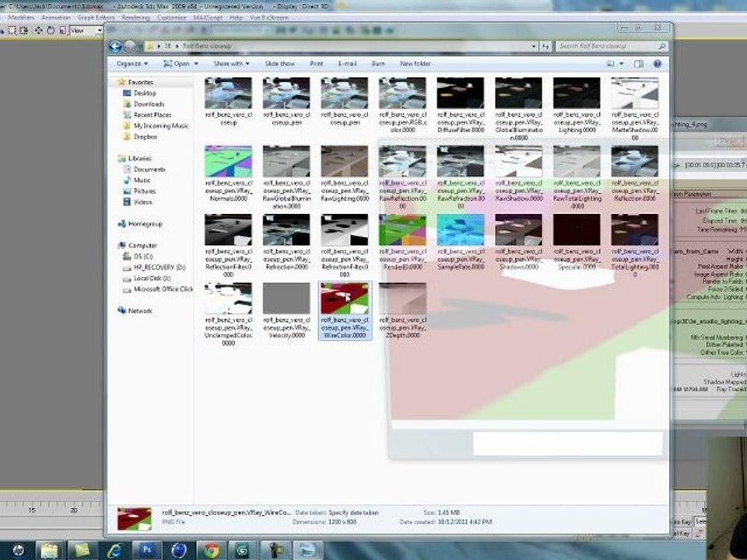Open Internet Explorer from the taskbar
Image resolution: width=747 pixels, height=560 pixels.
114,551
